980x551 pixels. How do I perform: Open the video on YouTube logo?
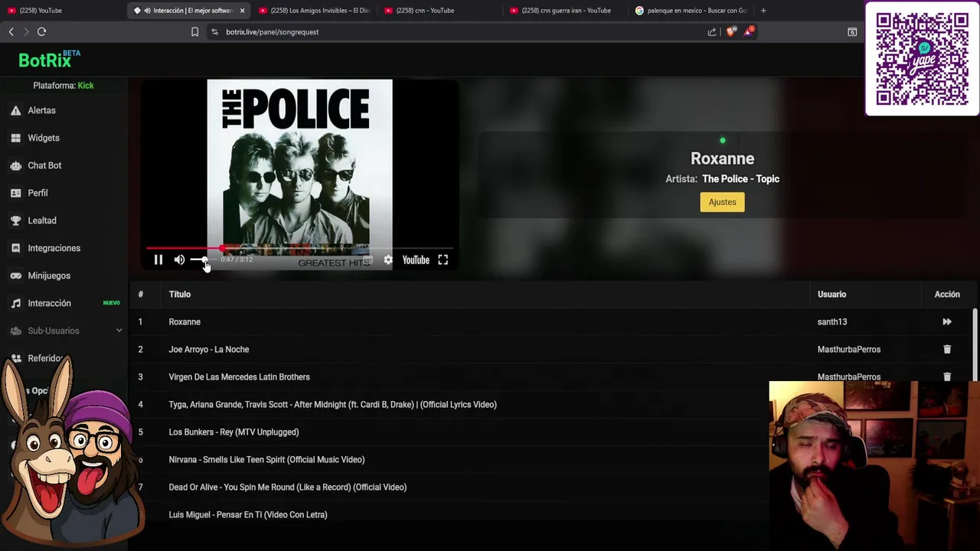(x=416, y=260)
